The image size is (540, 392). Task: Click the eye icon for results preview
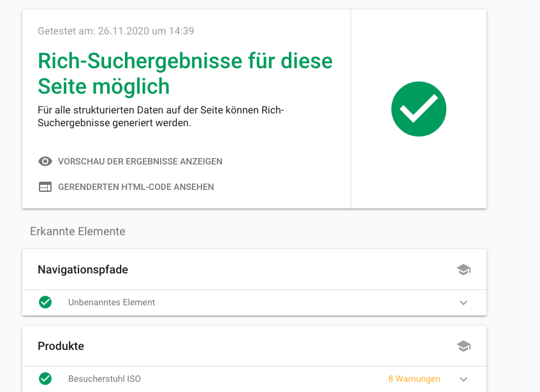pyautogui.click(x=45, y=161)
